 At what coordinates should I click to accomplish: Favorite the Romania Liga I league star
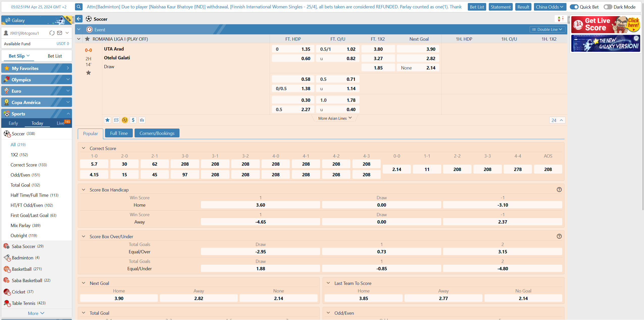pos(87,39)
